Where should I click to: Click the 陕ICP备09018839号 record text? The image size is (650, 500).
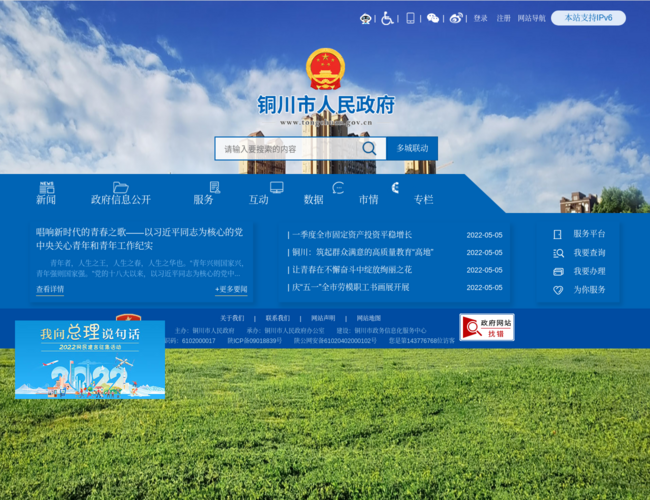pyautogui.click(x=255, y=341)
